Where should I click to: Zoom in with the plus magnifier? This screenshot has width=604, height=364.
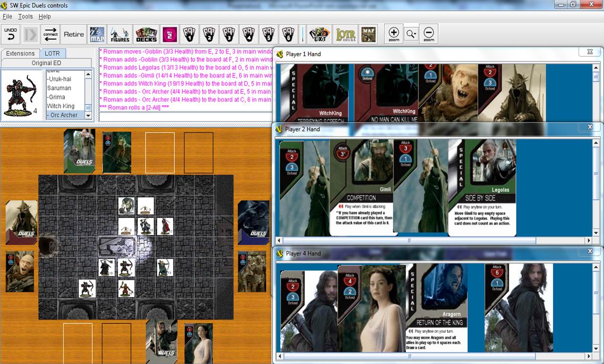tap(394, 34)
